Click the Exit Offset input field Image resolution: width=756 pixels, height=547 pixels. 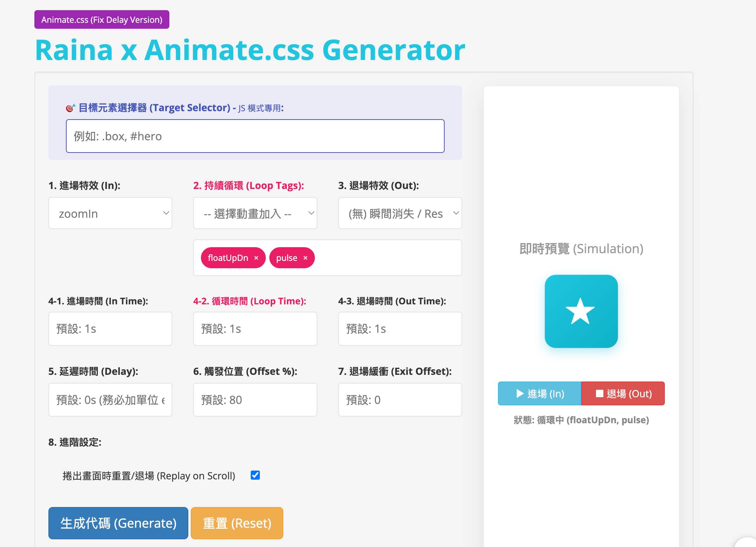pos(400,400)
